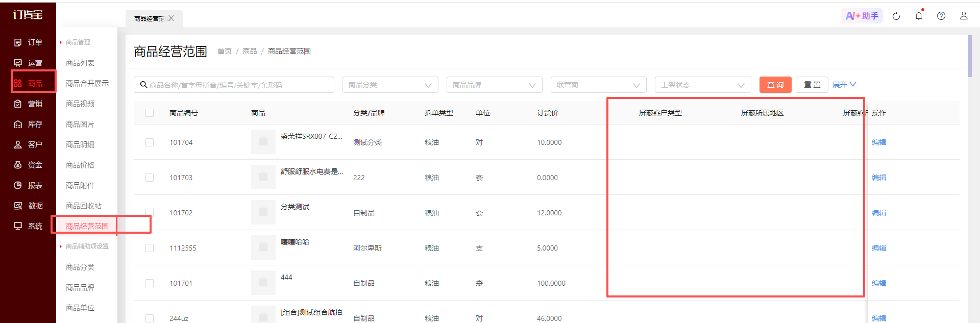Go to 商品单位 in submenu
Screen dimensions: 980x323
click(80, 308)
